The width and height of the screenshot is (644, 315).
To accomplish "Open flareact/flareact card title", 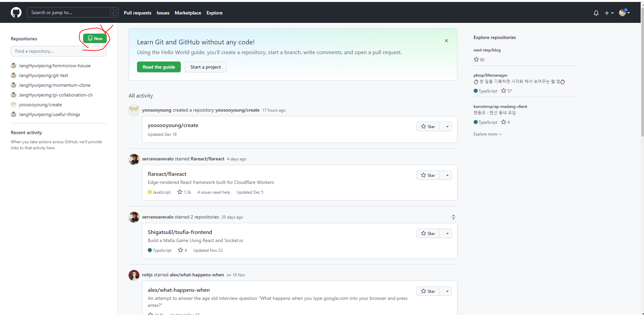I will [167, 174].
